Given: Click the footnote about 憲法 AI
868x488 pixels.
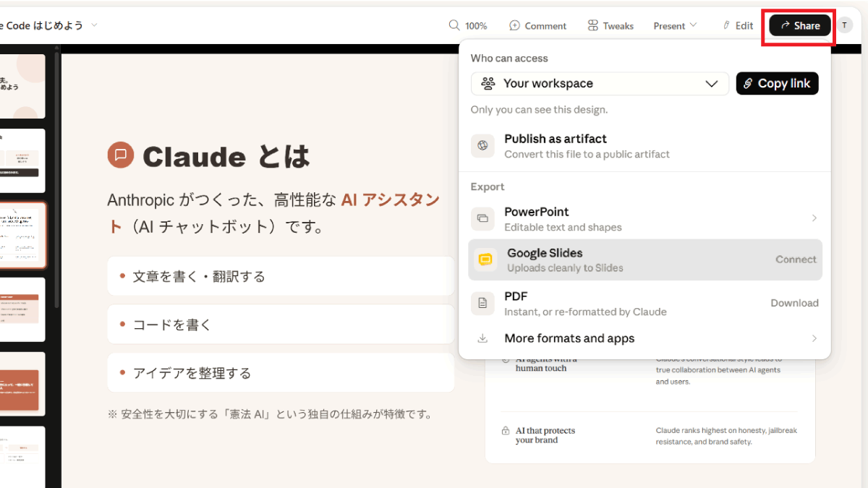Looking at the screenshot, I should (x=270, y=414).
